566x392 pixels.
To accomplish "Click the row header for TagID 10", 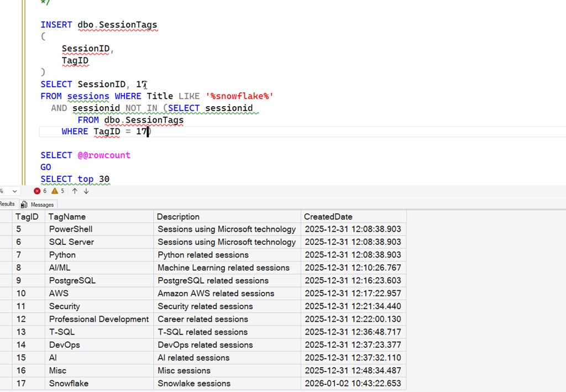I will tap(6, 293).
